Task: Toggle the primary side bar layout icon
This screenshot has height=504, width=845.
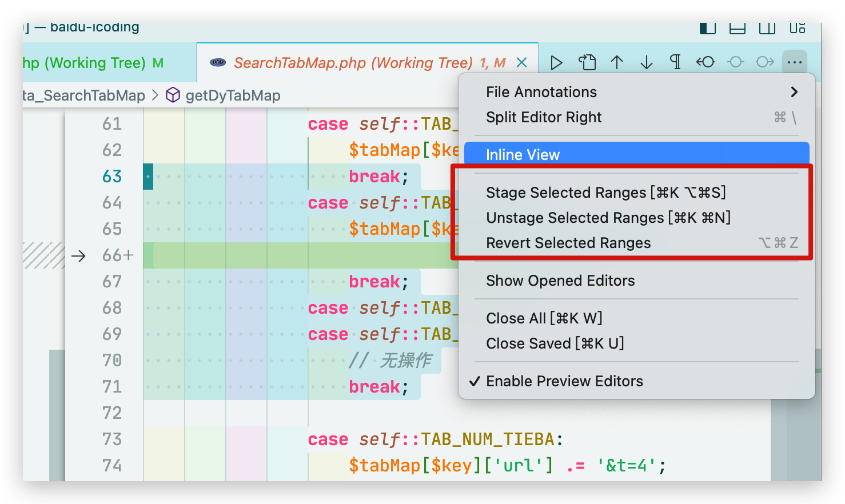Action: coord(708,27)
